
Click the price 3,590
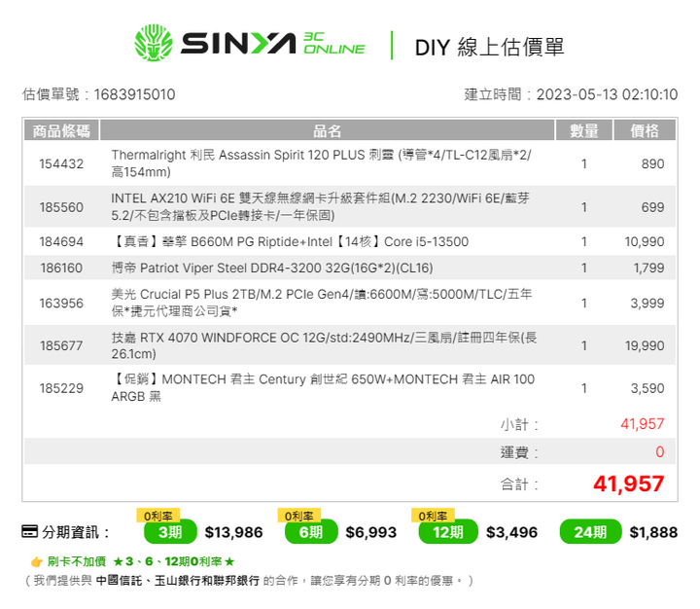647,388
